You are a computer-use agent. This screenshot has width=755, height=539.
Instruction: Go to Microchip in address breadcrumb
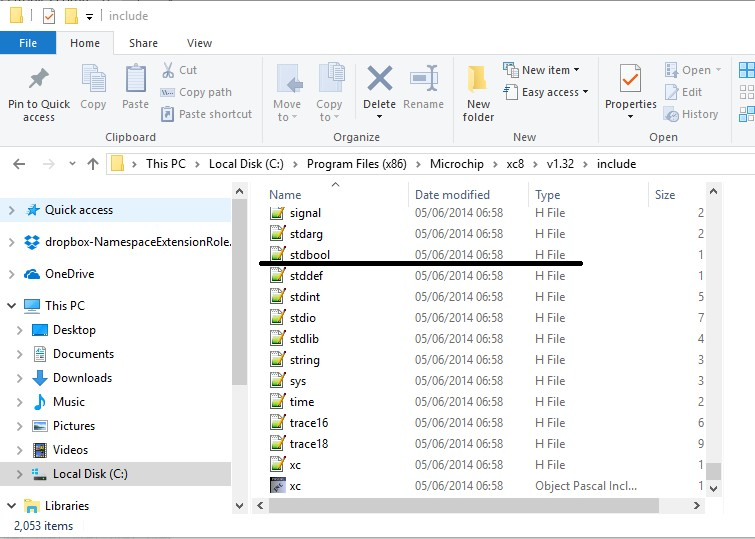456,164
